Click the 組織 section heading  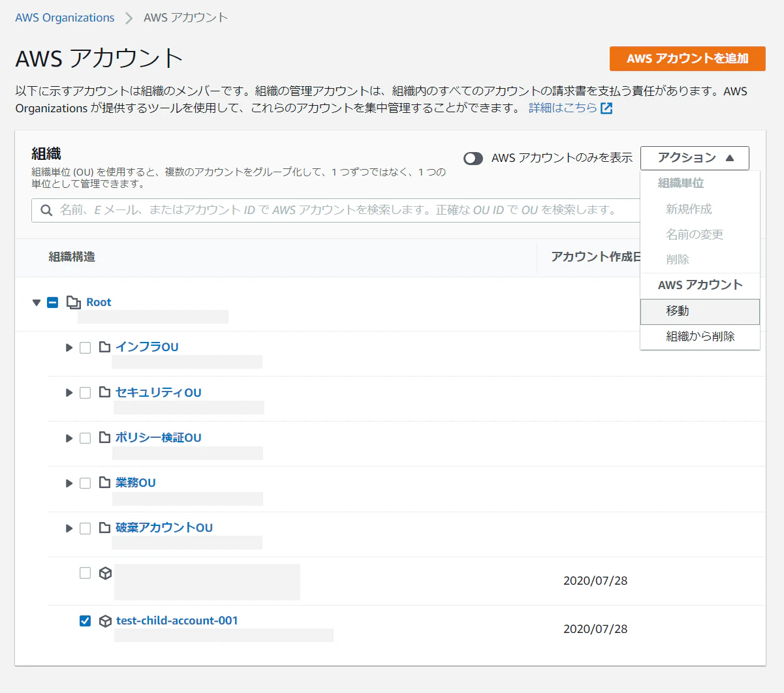[46, 154]
